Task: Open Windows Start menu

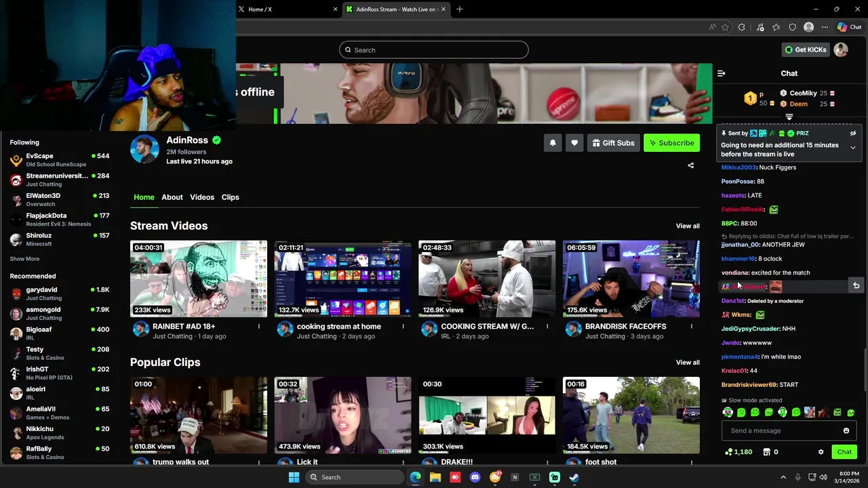Action: coord(294,477)
